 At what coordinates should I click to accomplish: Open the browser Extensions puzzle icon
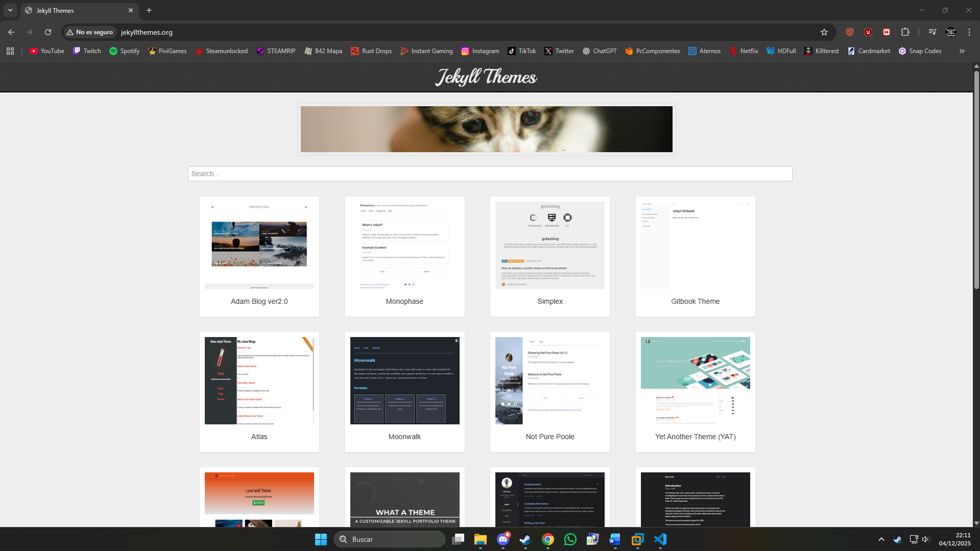pos(905,32)
